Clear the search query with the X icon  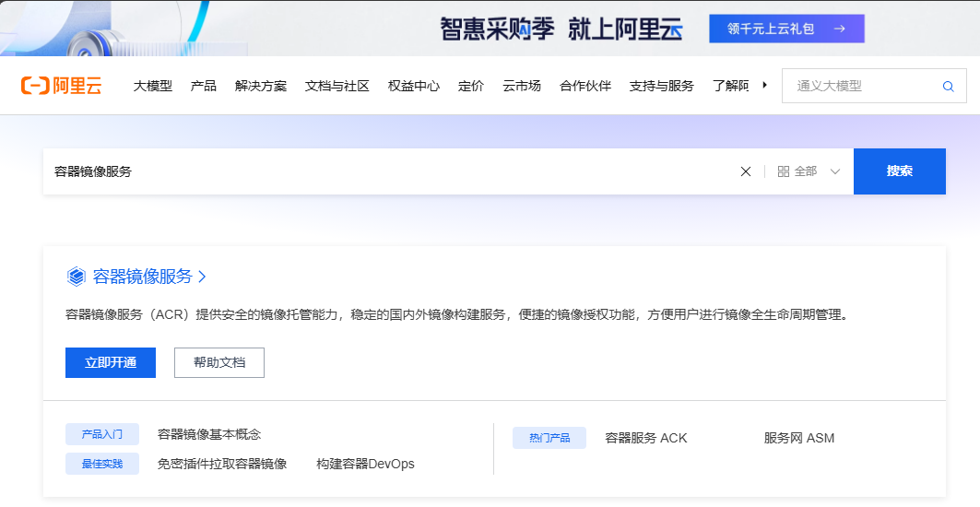746,171
